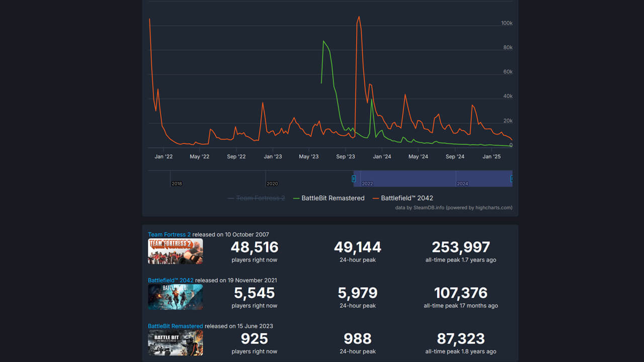Click the 87,323 all-time peak value
Viewport: 644px width, 362px height.
(461, 338)
